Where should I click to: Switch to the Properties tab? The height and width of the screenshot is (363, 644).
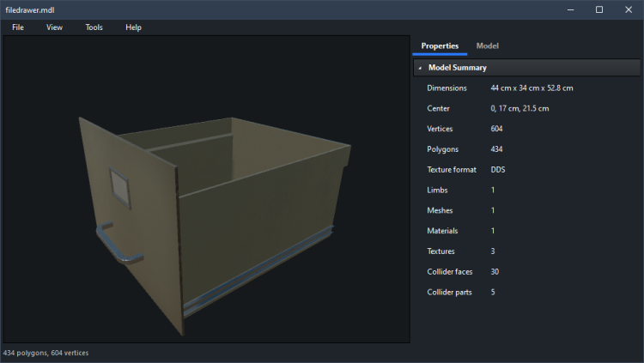click(x=440, y=45)
